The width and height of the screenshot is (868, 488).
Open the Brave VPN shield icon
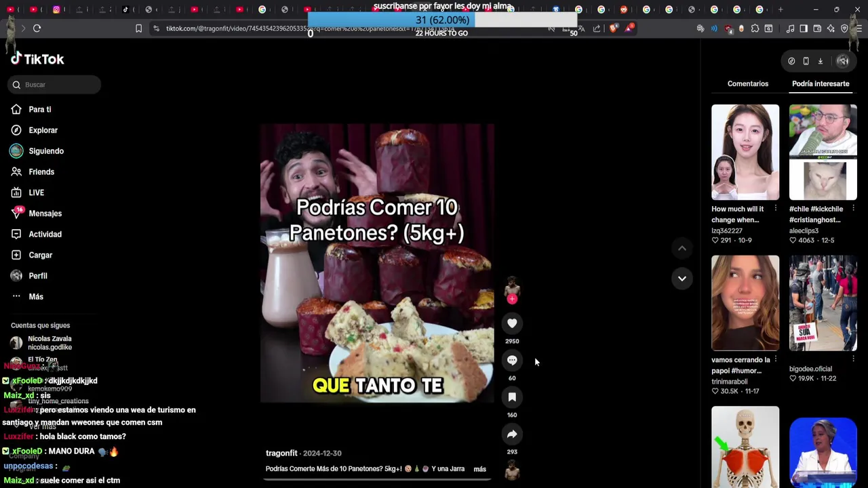point(844,28)
